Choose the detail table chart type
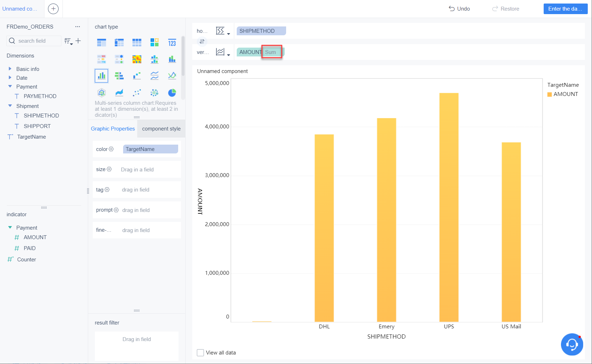Image resolution: width=592 pixels, height=364 pixels. point(137,43)
